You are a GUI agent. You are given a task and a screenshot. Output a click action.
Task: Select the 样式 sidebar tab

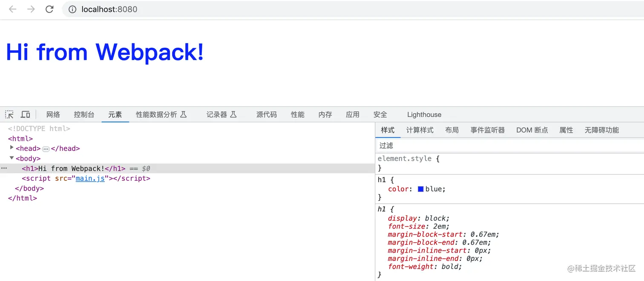(388, 130)
